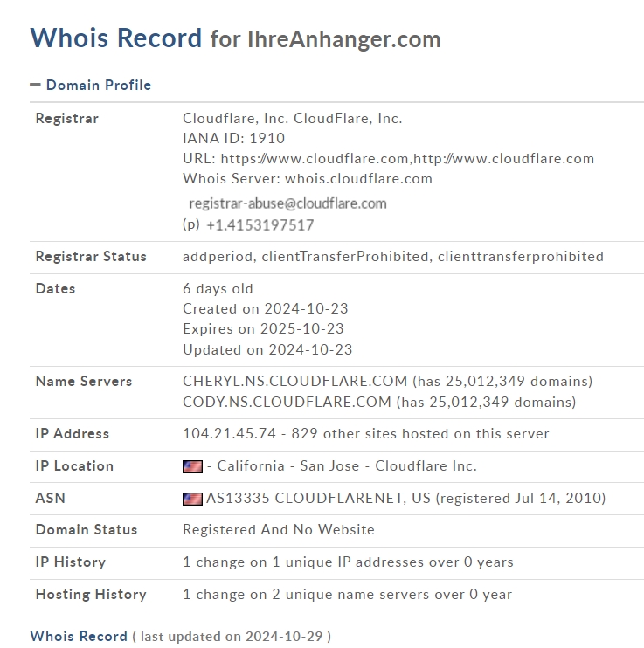This screenshot has height=648, width=644.
Task: Click the Whois Server whois.cloudflare.com line
Action: [308, 179]
